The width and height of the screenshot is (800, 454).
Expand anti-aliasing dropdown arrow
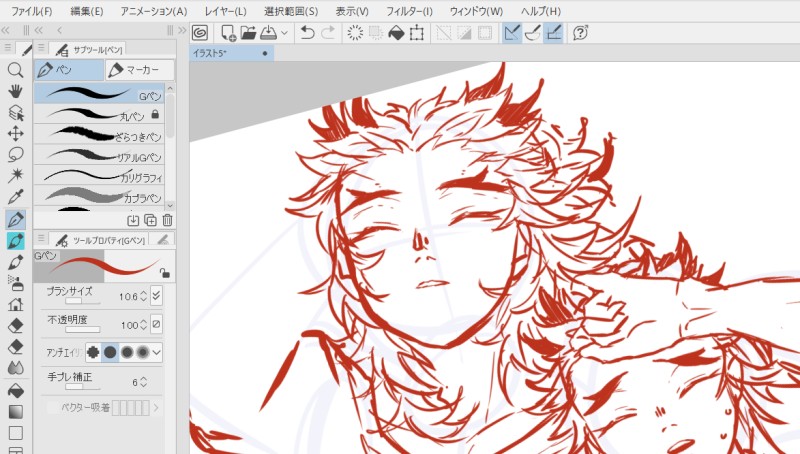point(156,352)
